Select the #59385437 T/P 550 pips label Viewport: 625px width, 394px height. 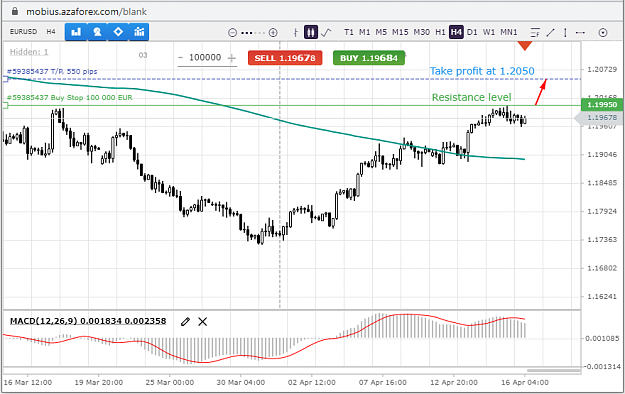click(52, 72)
